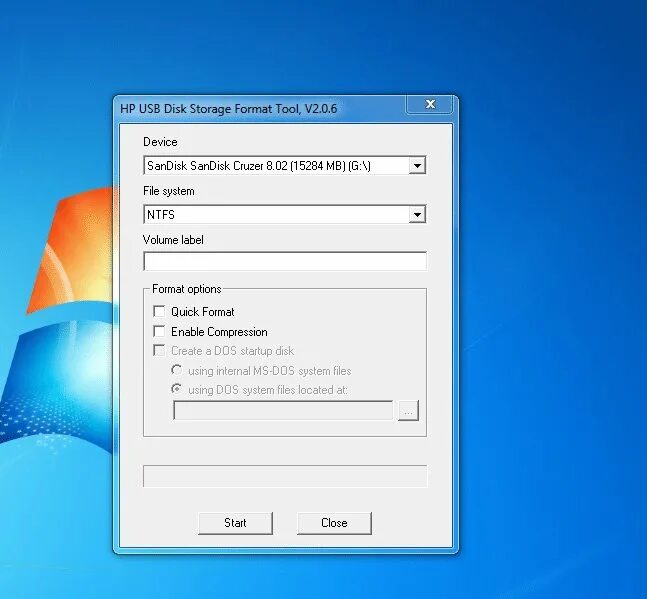
Task: Close the window using the title bar X
Action: point(430,104)
